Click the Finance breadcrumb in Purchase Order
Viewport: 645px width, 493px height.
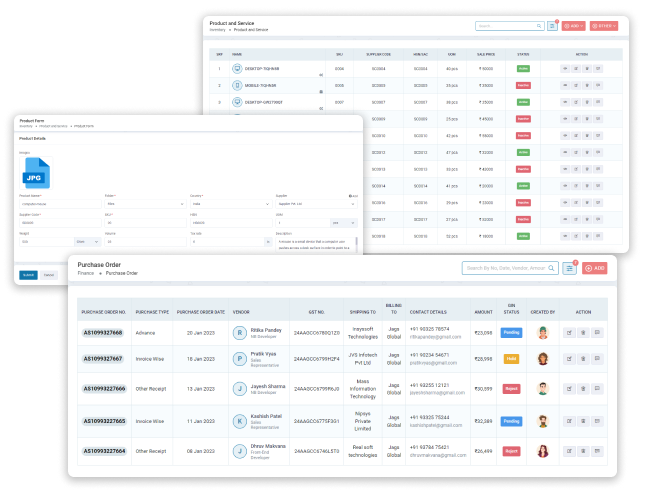84,273
